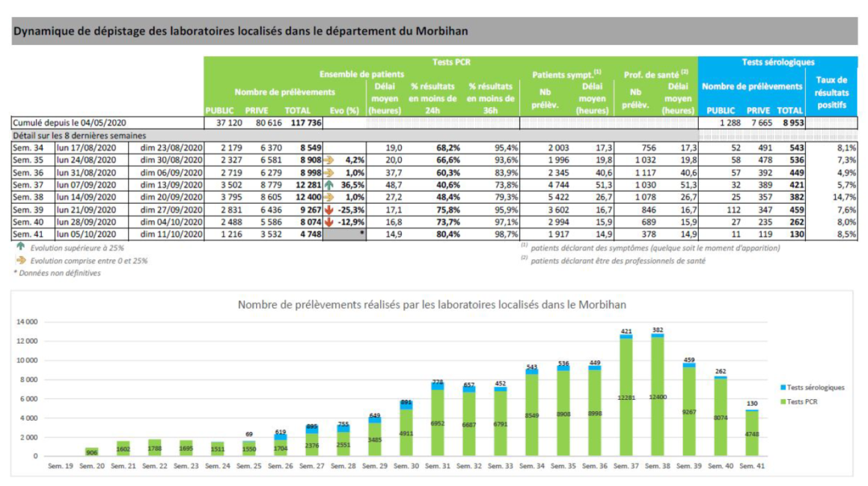
Task: Click the orange right arrow in Sem. 35 row
Action: tap(328, 160)
